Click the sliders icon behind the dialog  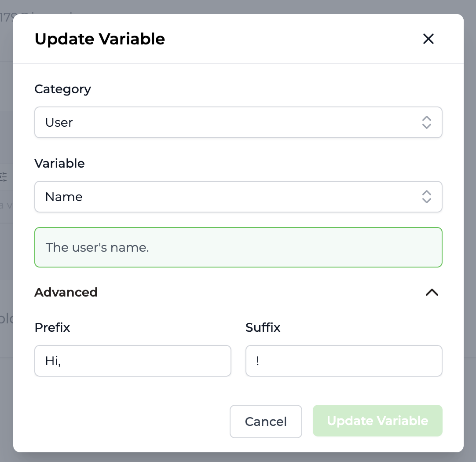[3, 177]
